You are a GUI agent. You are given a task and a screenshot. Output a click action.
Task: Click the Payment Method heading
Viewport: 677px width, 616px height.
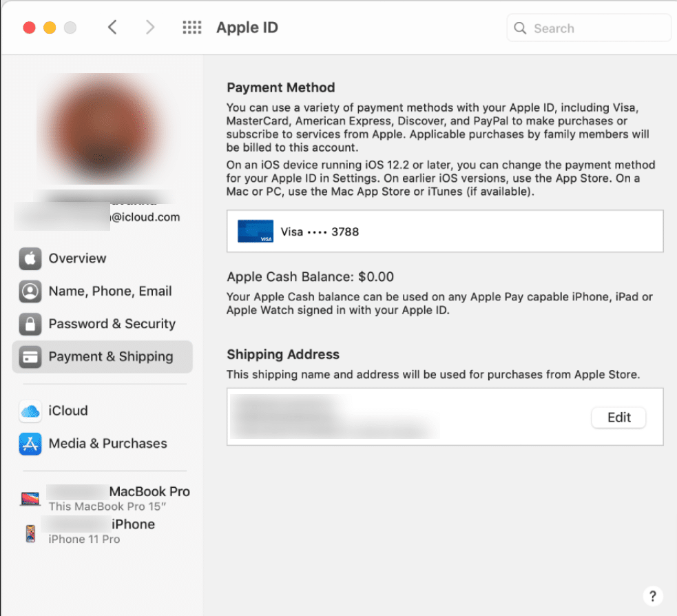pos(280,88)
